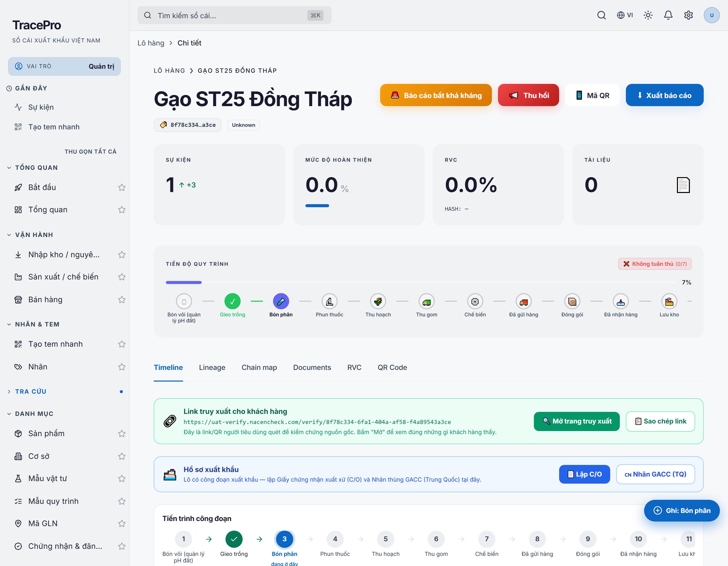Click step 5 Thu hoạch circle

[385, 539]
